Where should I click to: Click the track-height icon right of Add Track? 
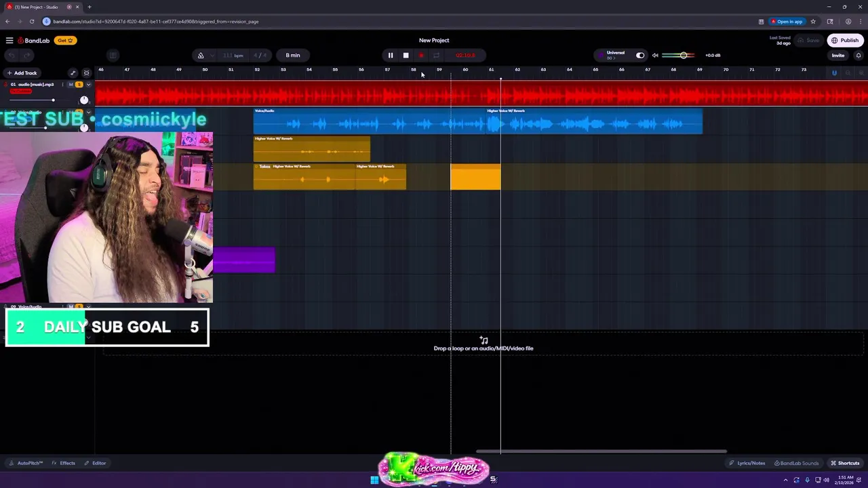[x=86, y=73]
